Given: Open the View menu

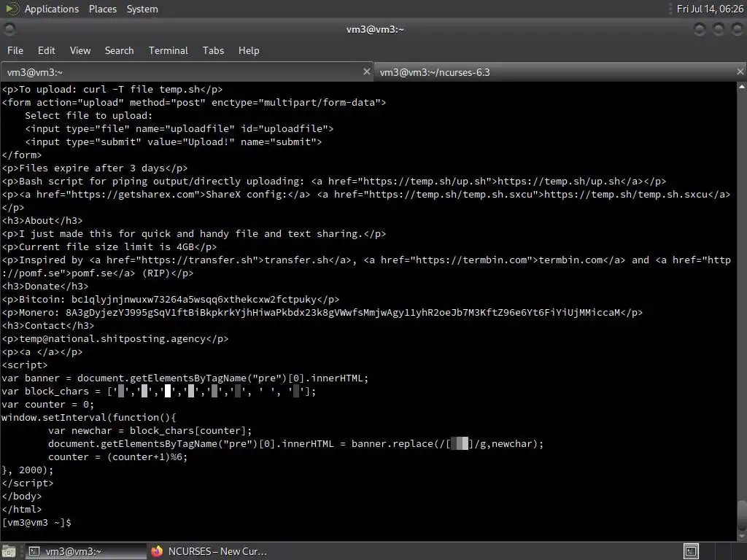Looking at the screenshot, I should tap(80, 50).
